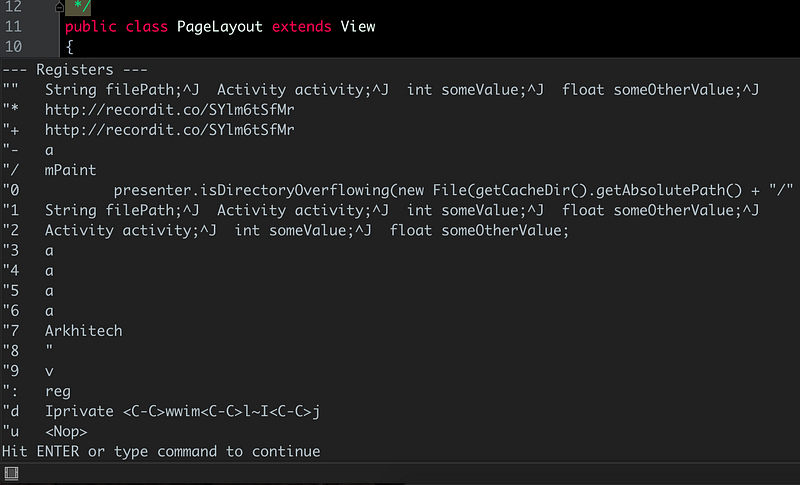This screenshot has height=485, width=800.
Task: Click the 'public class' keywords
Action: [116, 27]
